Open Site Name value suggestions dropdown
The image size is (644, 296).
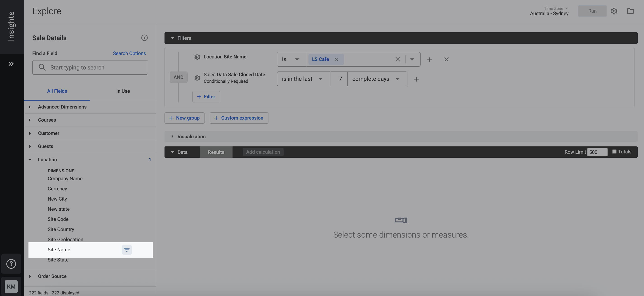[412, 59]
